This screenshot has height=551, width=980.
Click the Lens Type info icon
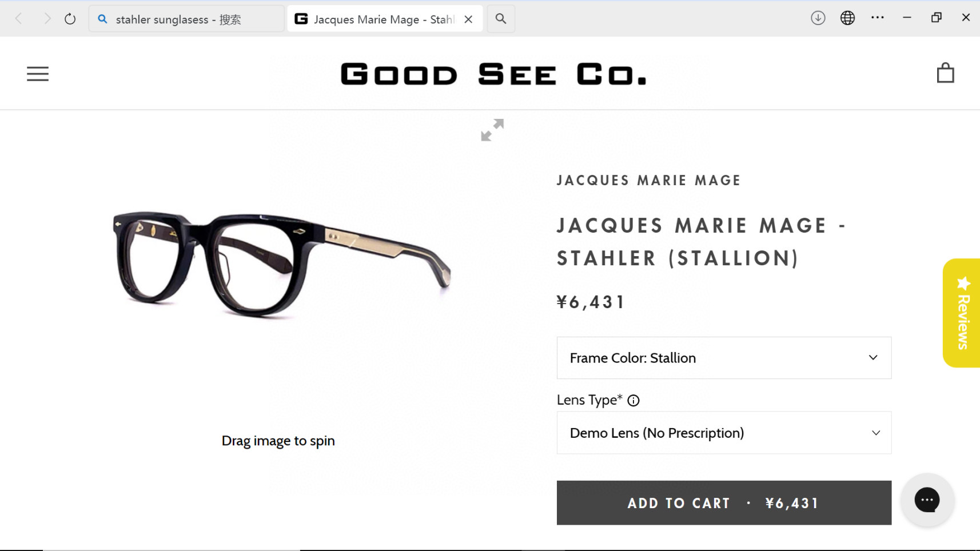click(634, 401)
